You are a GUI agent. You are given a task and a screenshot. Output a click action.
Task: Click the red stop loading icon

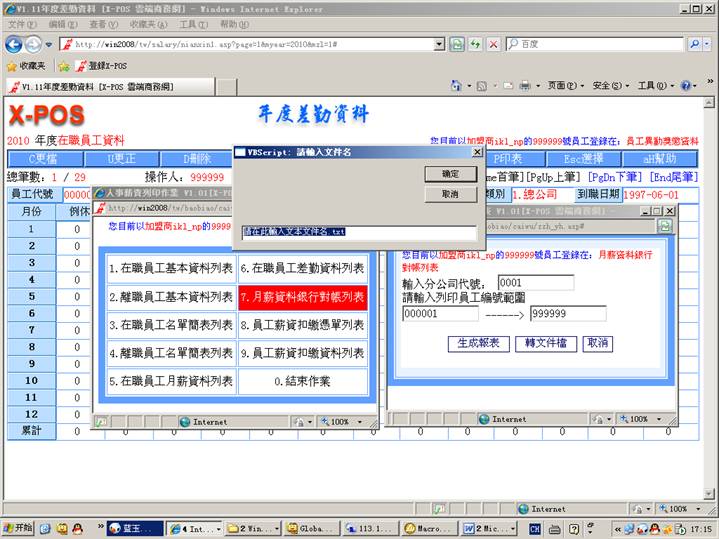tap(492, 44)
